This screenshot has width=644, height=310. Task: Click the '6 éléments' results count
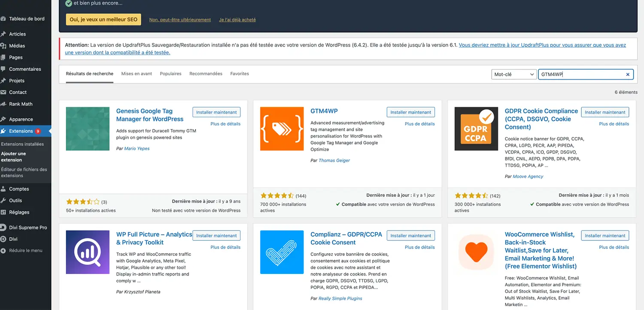[x=626, y=92]
